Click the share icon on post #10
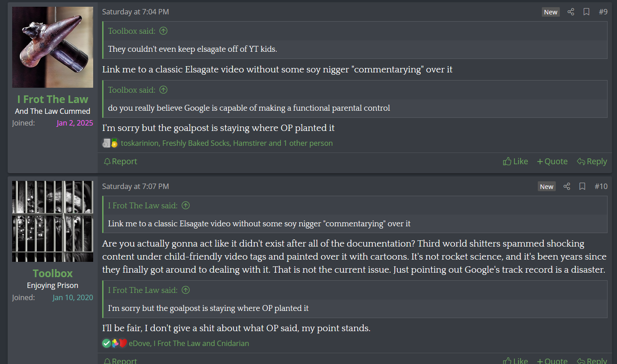617x364 pixels. 567,186
